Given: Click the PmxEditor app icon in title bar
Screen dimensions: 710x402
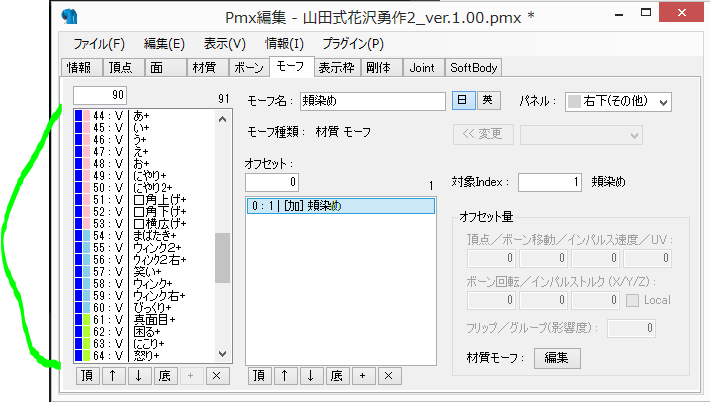Looking at the screenshot, I should (x=70, y=17).
